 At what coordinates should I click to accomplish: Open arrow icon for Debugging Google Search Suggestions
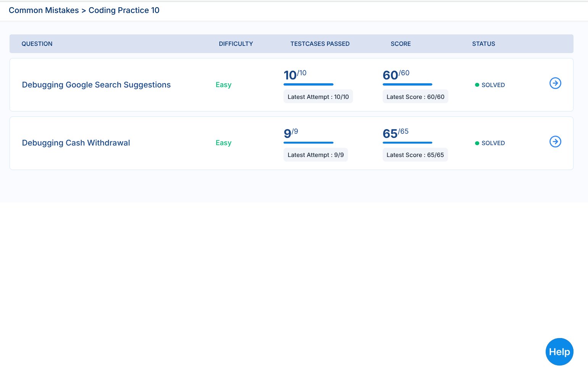coord(555,83)
